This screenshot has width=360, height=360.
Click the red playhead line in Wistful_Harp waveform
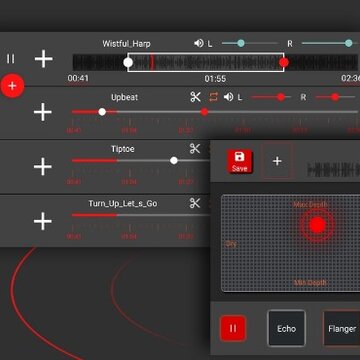(x=152, y=62)
